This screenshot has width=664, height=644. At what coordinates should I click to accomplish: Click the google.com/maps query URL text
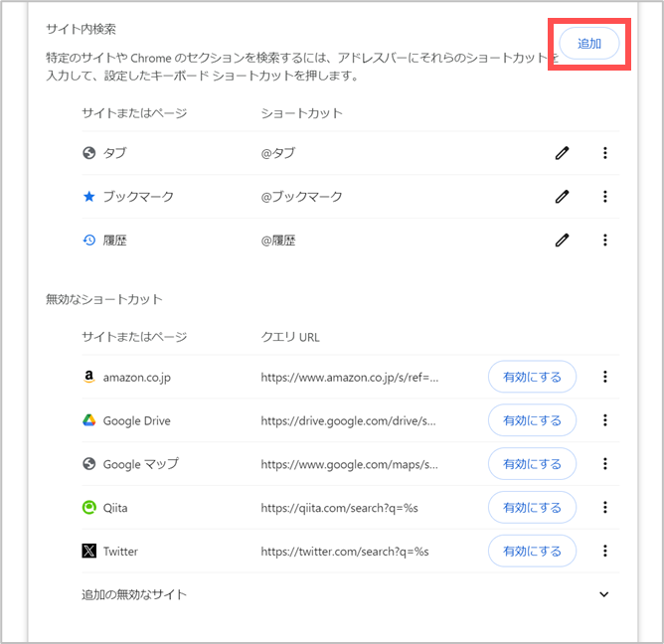click(349, 464)
